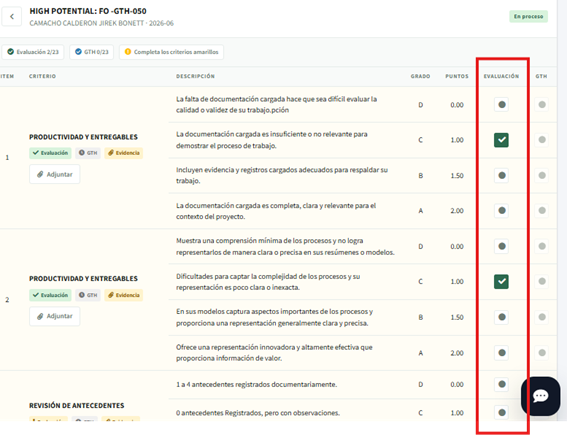
Task: Select GTH grade D for item 1
Action: [x=542, y=105]
